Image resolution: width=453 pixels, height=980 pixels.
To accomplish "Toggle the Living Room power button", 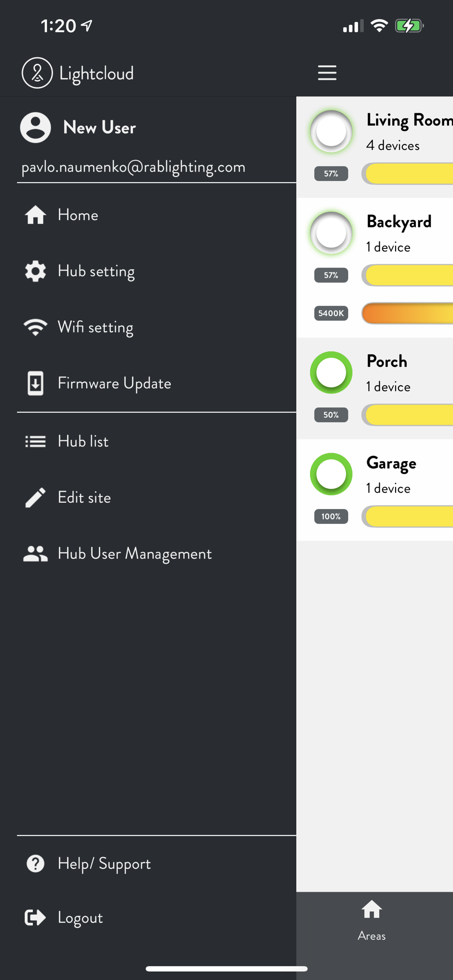I will click(331, 131).
